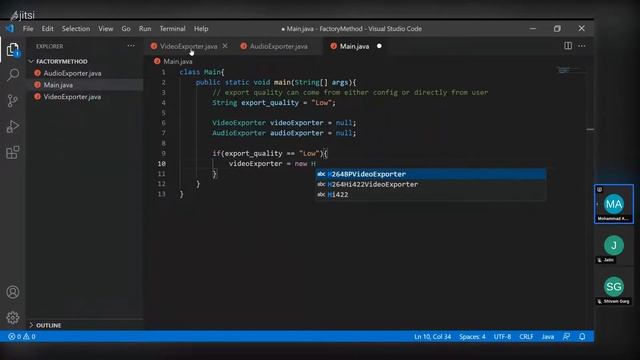Click the Split Editor icon

[568, 46]
